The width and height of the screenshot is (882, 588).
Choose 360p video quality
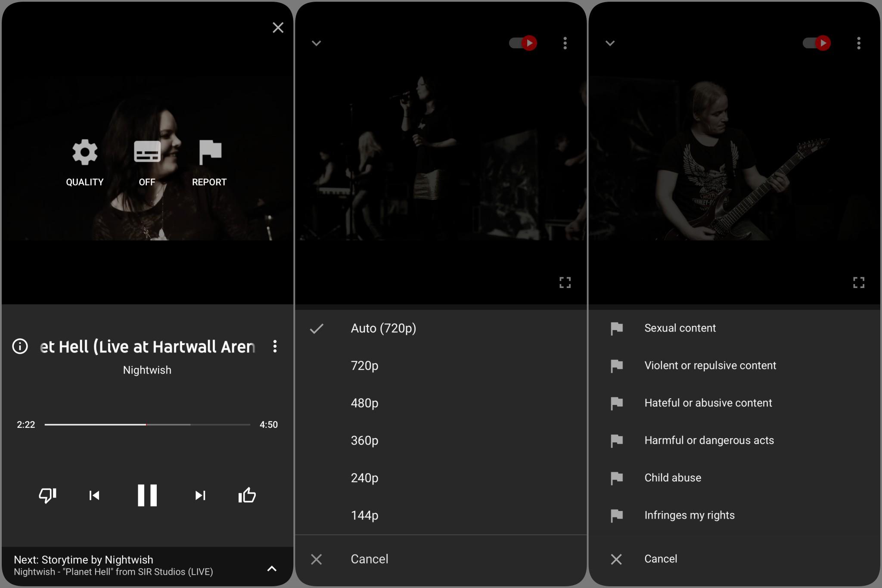(441, 441)
